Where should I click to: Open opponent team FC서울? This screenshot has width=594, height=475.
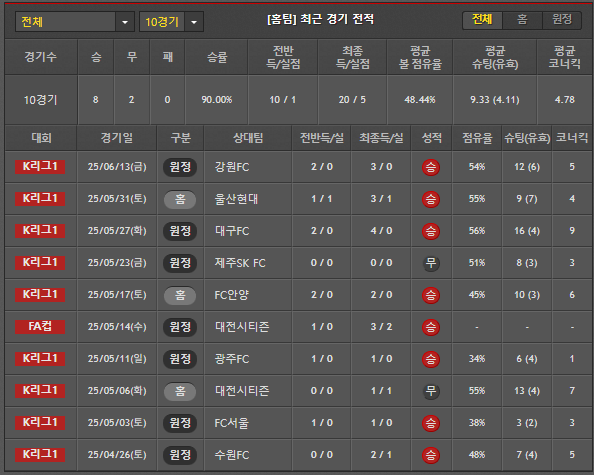click(232, 423)
